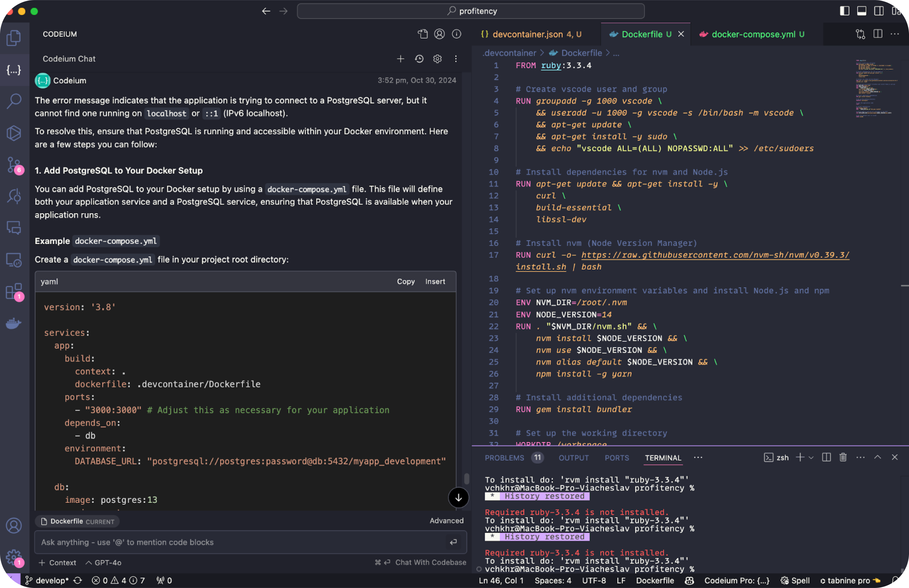
Task: Switch to docker-compose.yml editor tab
Action: tap(753, 34)
